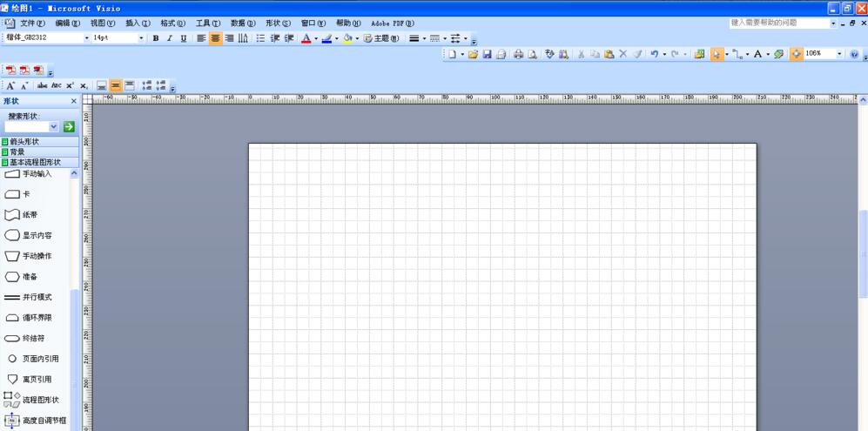Open the 形状 menu

point(278,24)
